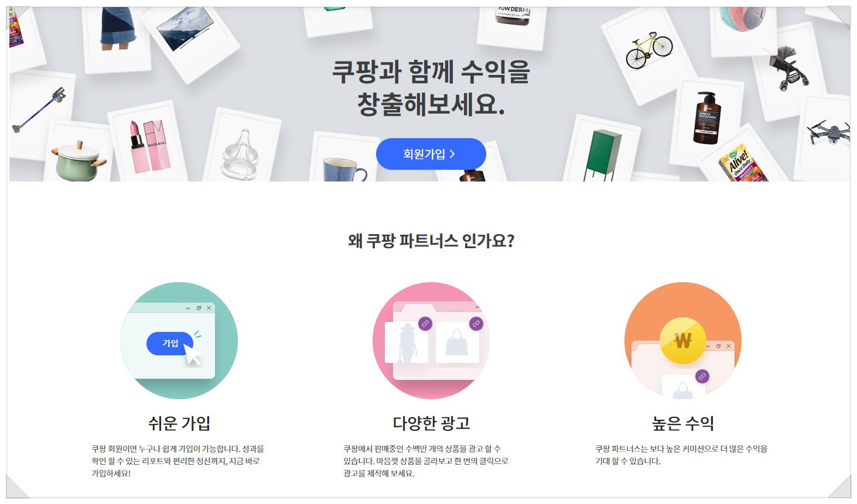Click the purple link badge on handbag card
The width and height of the screenshot is (857, 504).
476,323
